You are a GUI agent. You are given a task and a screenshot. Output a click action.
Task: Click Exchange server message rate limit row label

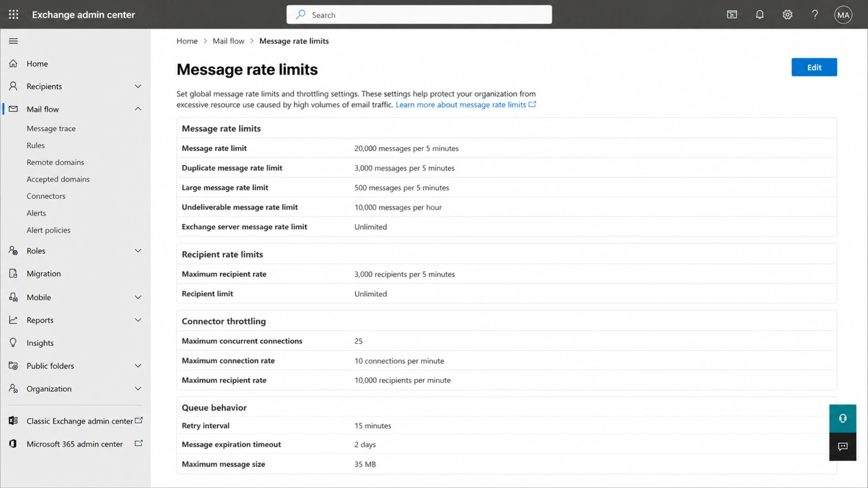click(x=244, y=226)
